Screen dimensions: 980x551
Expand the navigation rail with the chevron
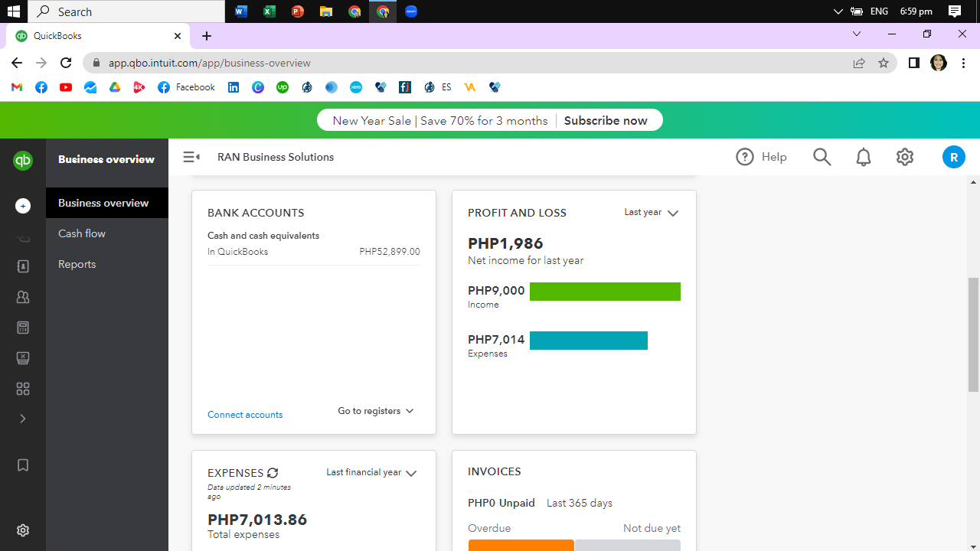pyautogui.click(x=23, y=419)
